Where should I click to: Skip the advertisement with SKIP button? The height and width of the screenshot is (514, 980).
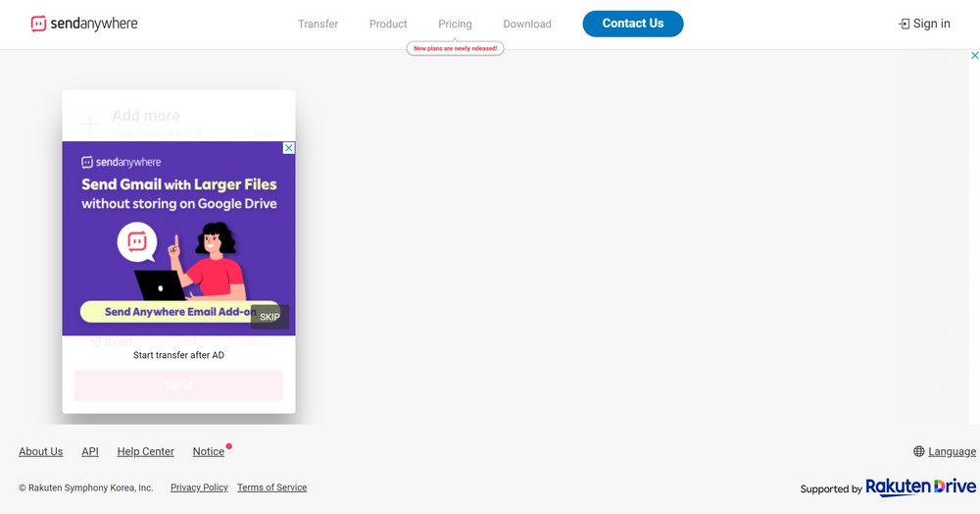point(269,317)
